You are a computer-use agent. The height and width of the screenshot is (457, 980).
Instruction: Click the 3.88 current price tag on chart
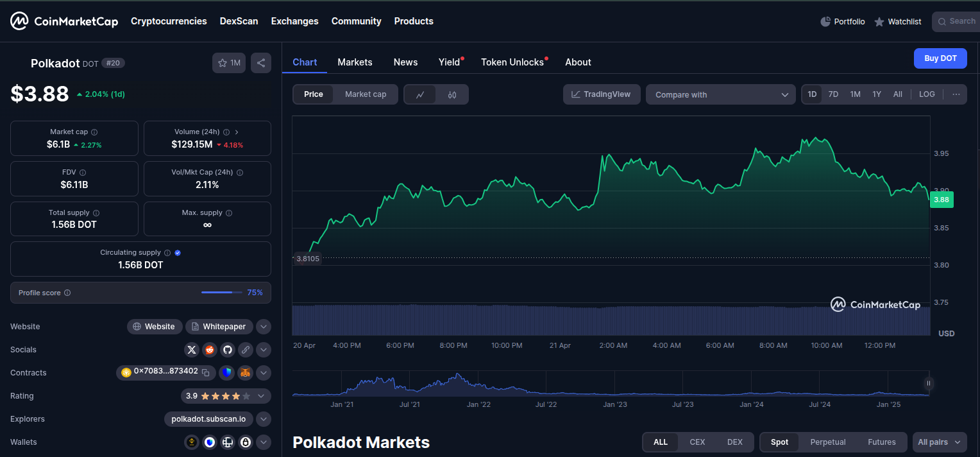click(x=942, y=200)
